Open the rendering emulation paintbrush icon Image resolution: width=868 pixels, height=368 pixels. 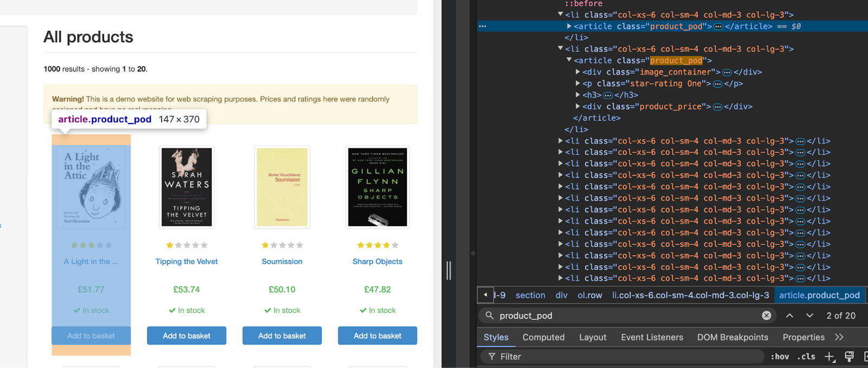849,357
